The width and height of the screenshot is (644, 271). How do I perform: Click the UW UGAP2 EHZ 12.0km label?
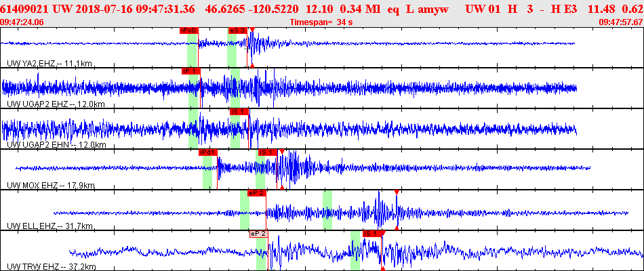click(x=56, y=104)
